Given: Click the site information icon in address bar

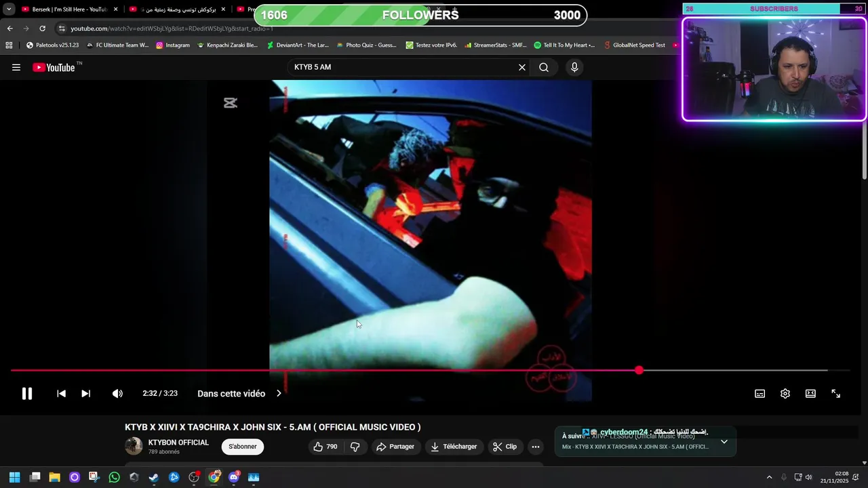Looking at the screenshot, I should pyautogui.click(x=62, y=28).
